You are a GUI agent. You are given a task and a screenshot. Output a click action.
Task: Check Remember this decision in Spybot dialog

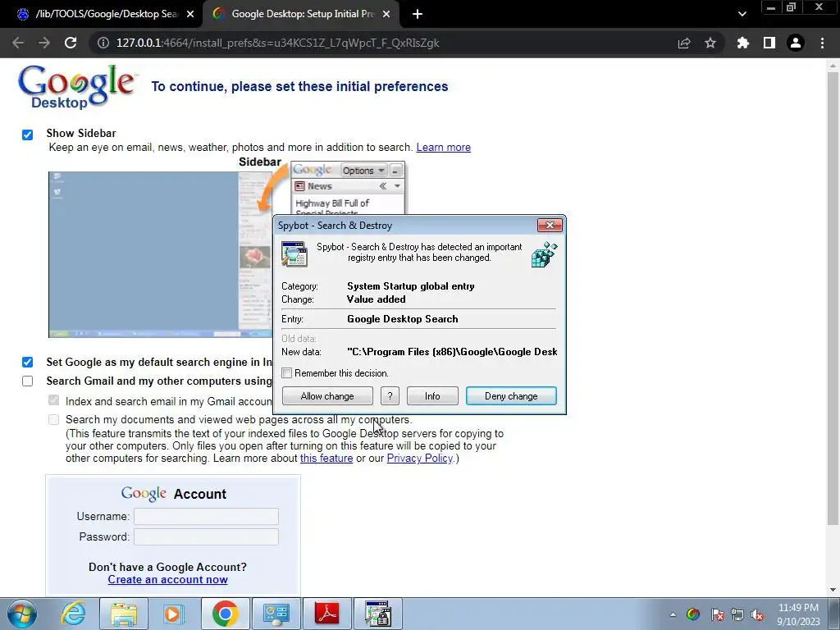pos(287,373)
